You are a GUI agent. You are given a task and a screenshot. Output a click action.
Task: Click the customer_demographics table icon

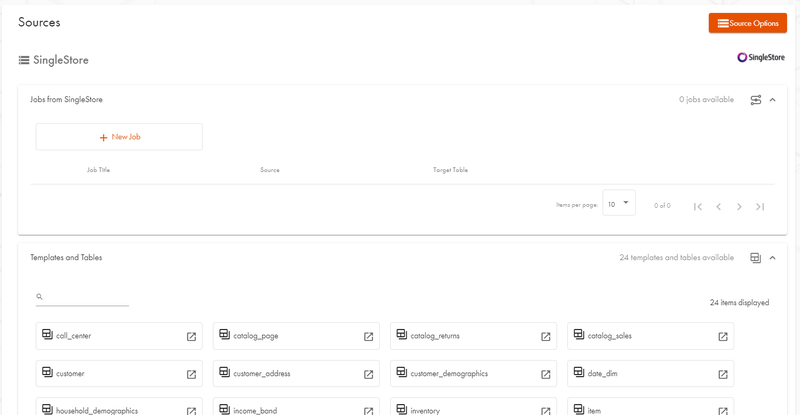(402, 372)
